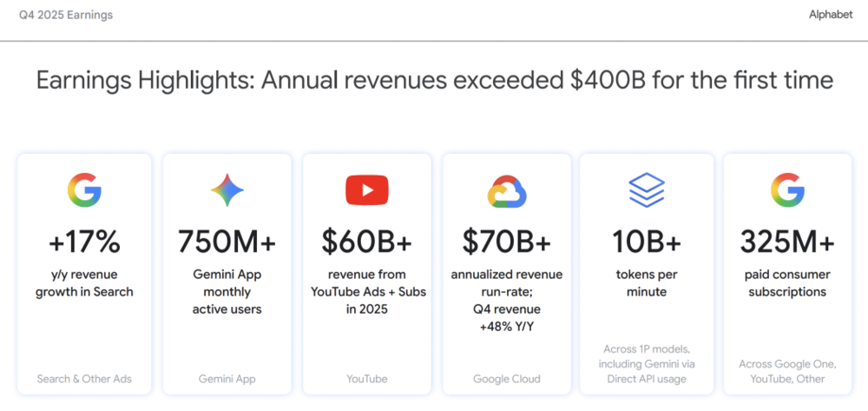Screen dimensions: 868x411
Task: Select the 325M+ subscriptions figure
Action: (x=787, y=242)
